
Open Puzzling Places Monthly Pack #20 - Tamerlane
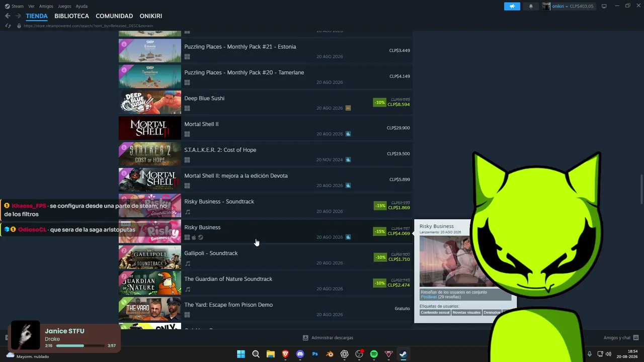click(x=266, y=77)
